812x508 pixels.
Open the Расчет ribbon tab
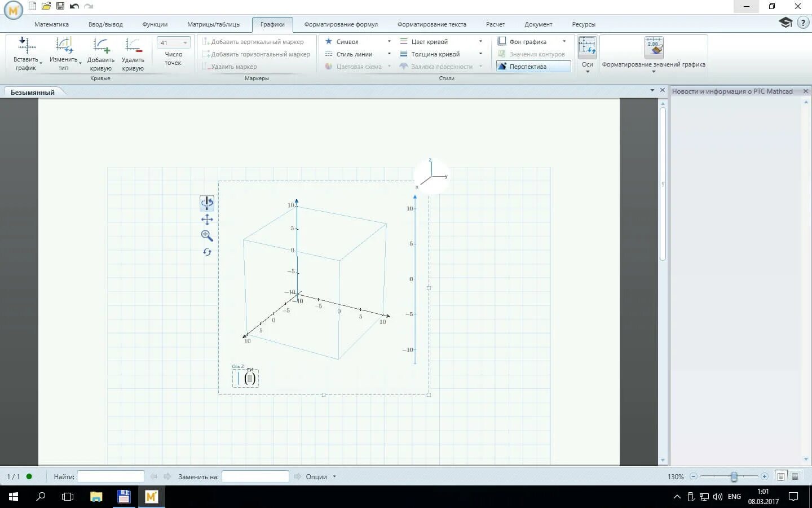[x=495, y=24]
